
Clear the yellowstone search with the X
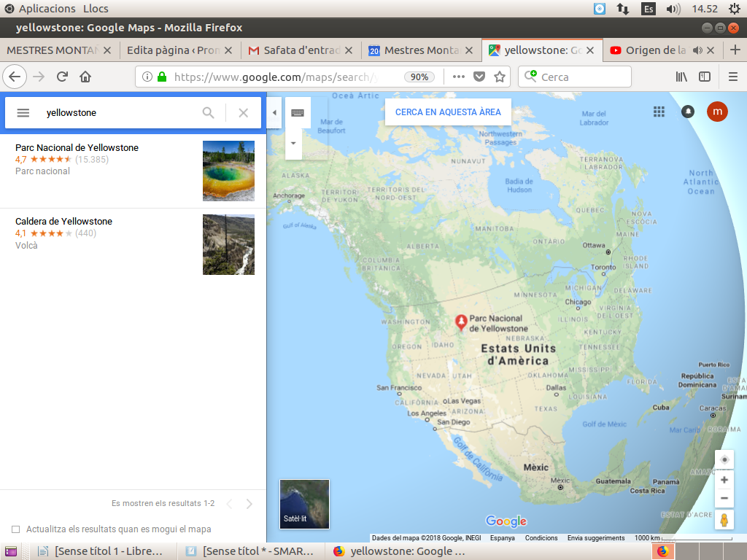click(244, 113)
